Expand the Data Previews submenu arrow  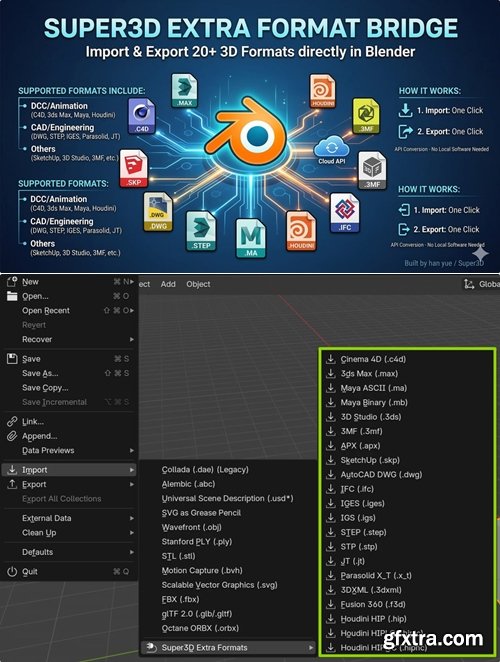click(x=132, y=450)
